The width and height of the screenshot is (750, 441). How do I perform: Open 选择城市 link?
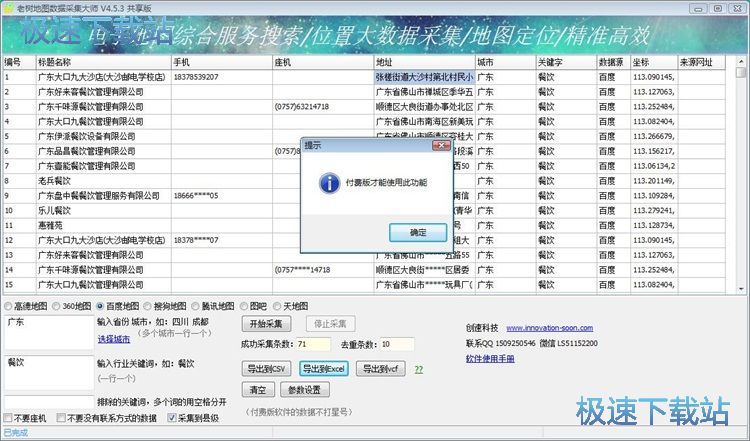[114, 339]
